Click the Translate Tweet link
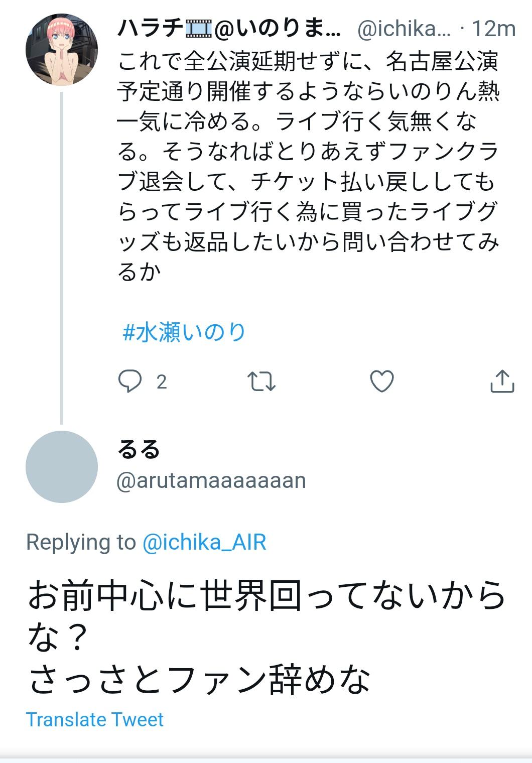The height and width of the screenshot is (763, 532). [x=94, y=719]
